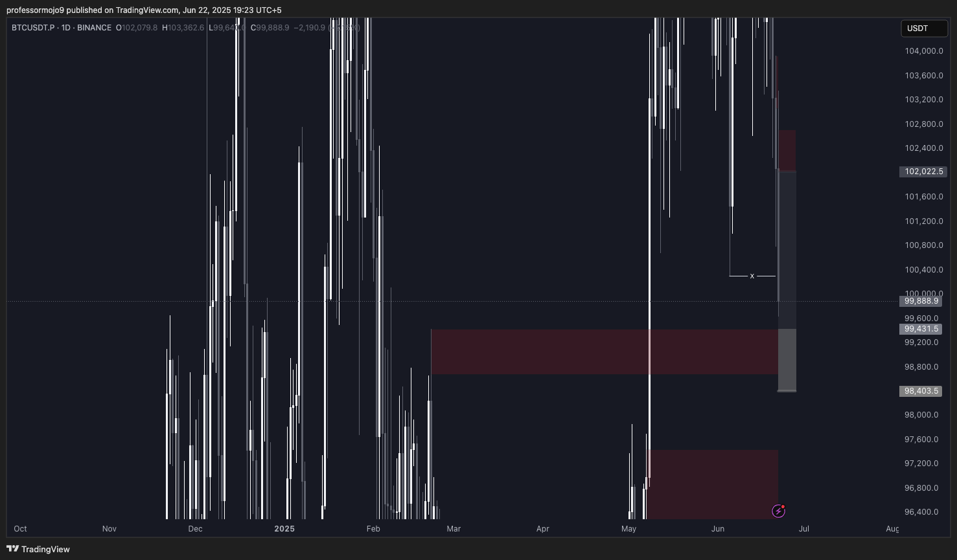This screenshot has height=560, width=957.
Task: Click the high value H103,362.6
Action: (183, 28)
